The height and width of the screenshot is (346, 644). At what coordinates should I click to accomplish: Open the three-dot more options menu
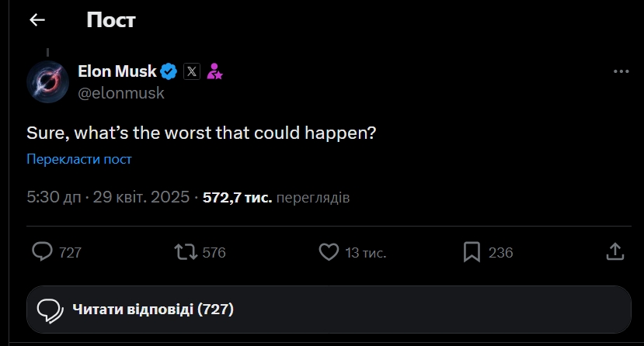coord(621,71)
